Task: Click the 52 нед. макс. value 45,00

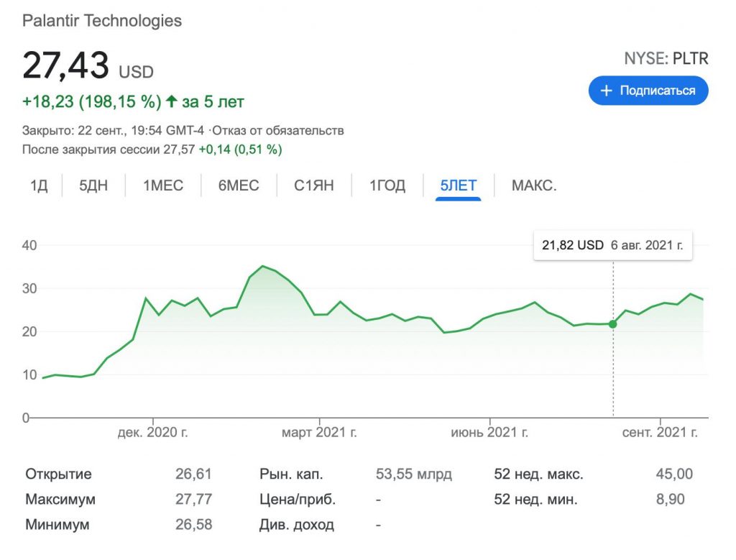Action: point(674,474)
